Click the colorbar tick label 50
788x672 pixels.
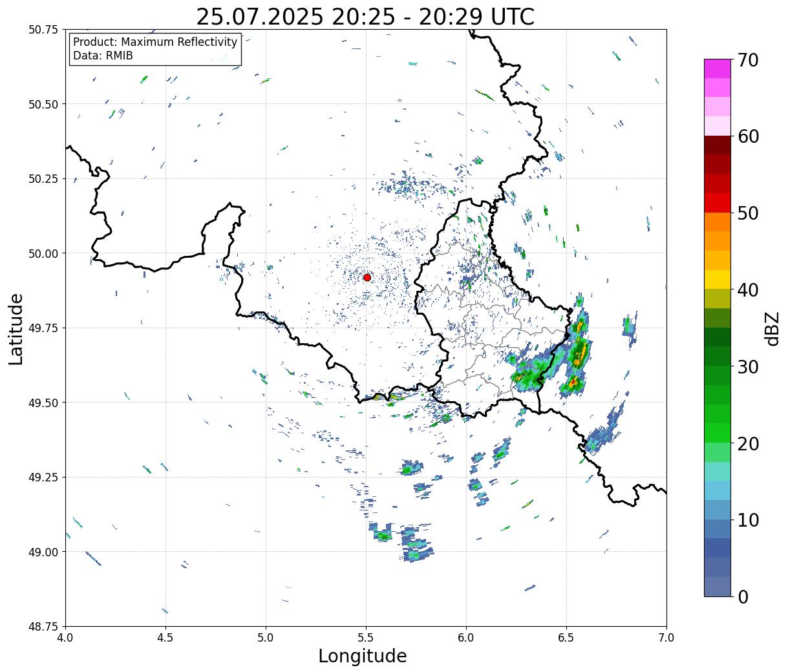tap(749, 213)
